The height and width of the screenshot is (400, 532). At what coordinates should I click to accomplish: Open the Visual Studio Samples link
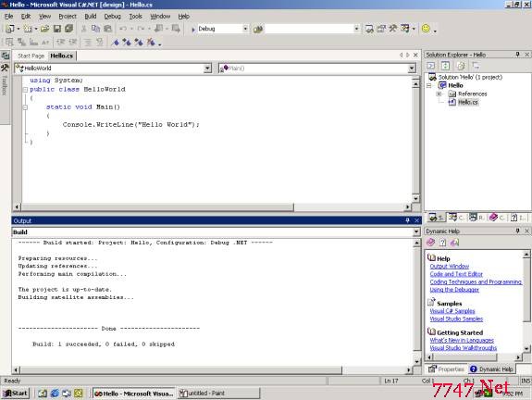(456, 319)
